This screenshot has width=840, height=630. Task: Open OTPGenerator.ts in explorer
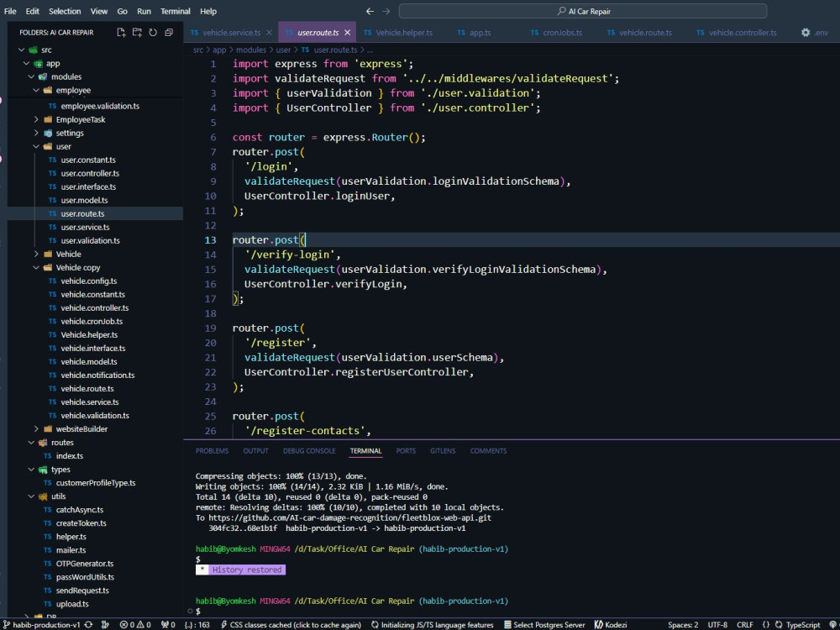pos(85,564)
